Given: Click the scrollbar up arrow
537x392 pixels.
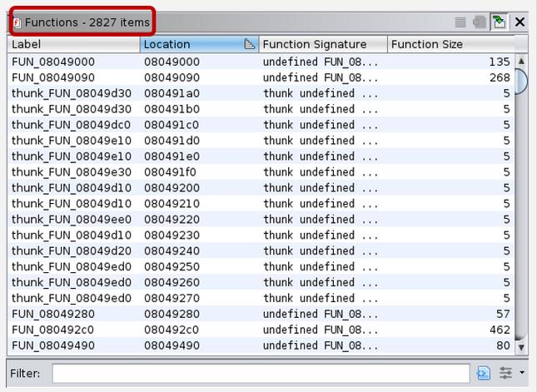Looking at the screenshot, I should pos(522,61).
